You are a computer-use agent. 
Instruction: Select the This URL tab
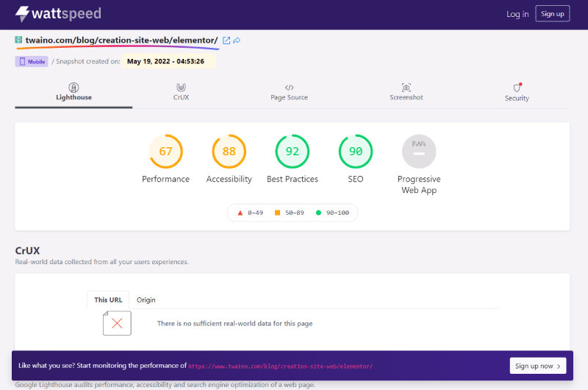(x=108, y=300)
